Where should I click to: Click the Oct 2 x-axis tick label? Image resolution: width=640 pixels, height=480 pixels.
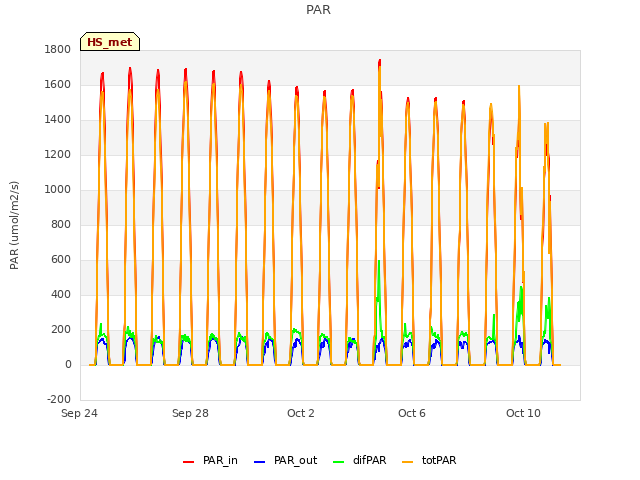(301, 413)
